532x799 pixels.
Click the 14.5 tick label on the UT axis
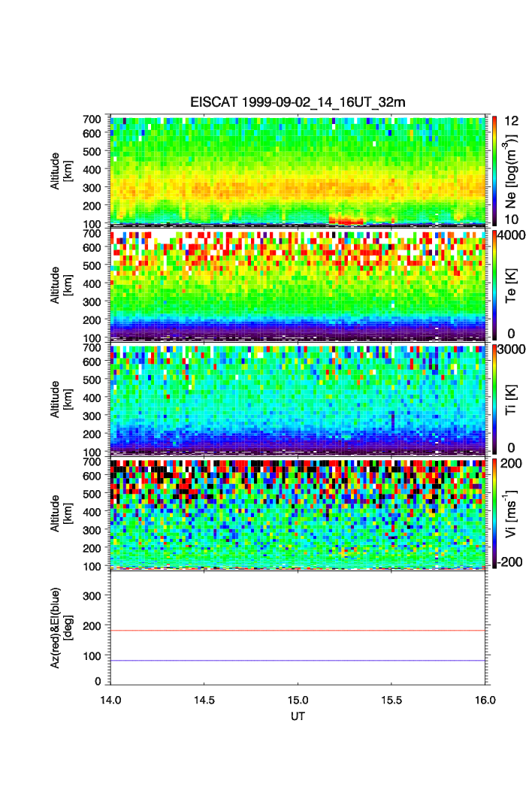point(204,699)
